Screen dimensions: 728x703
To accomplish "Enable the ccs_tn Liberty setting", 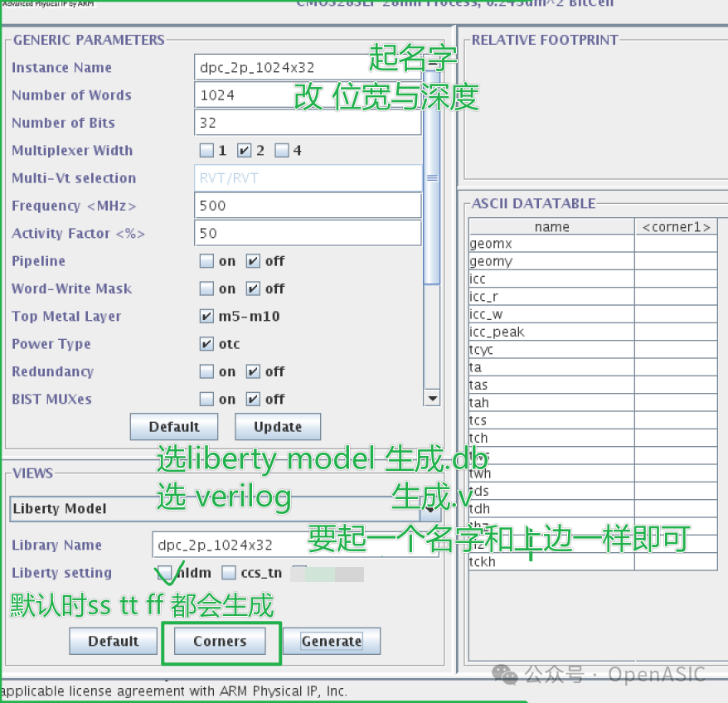I will point(226,572).
